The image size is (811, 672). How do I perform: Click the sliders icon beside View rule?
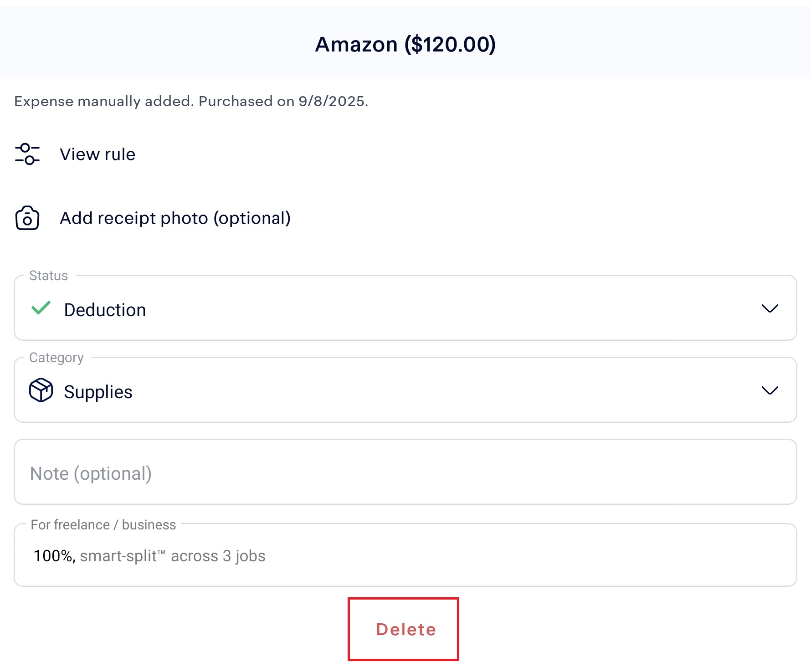click(27, 154)
